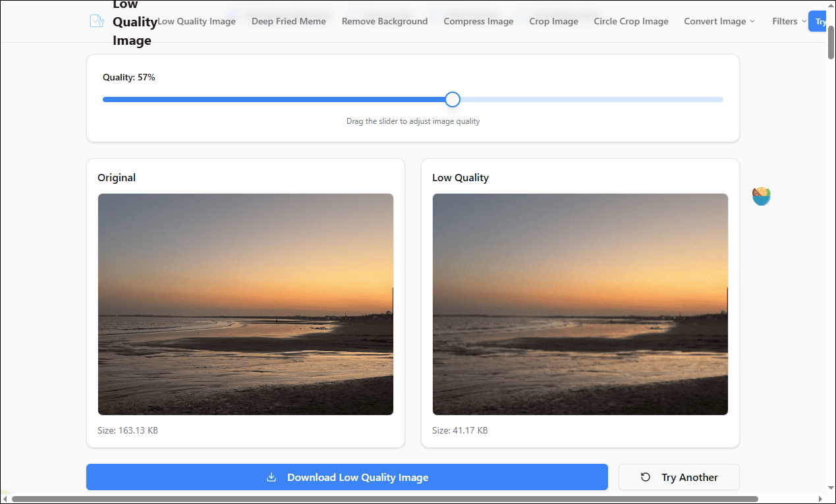Click the blue Try button at top right

(820, 21)
